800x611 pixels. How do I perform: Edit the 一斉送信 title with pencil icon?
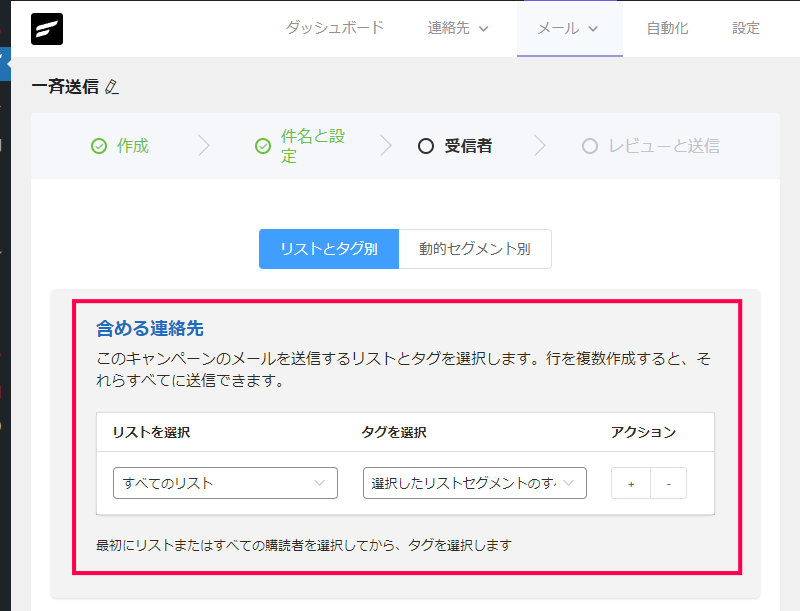112,87
